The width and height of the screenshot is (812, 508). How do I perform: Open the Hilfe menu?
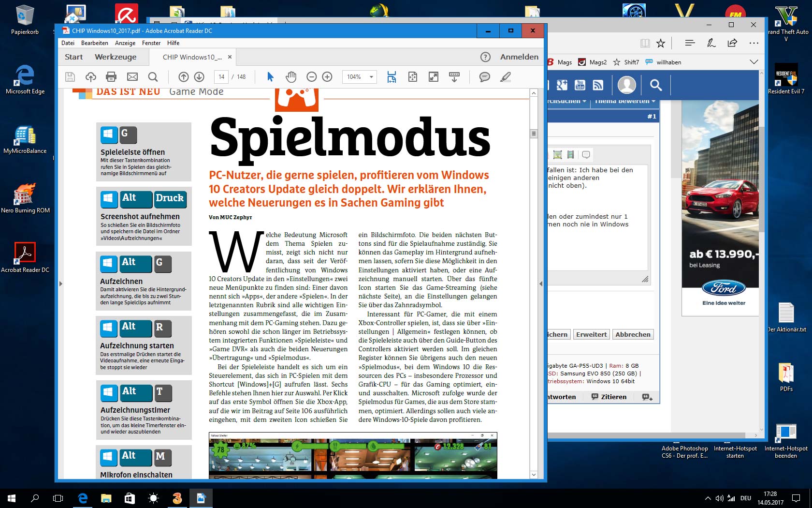click(173, 43)
